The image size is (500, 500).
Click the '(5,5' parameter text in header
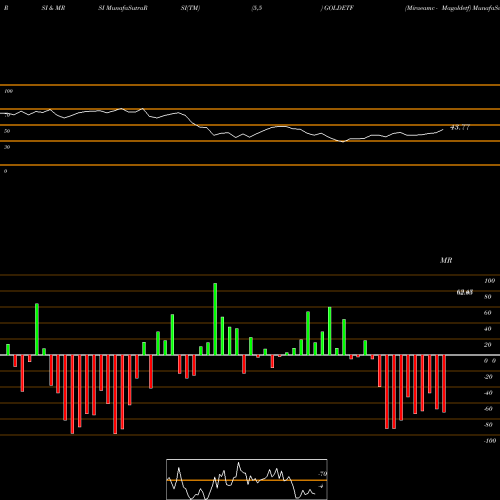pos(257,8)
